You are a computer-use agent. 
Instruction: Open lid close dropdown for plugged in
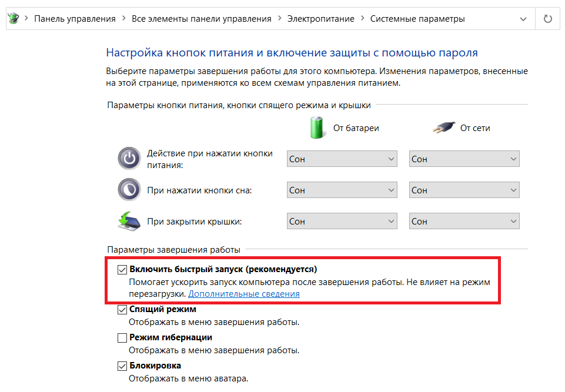(x=464, y=221)
